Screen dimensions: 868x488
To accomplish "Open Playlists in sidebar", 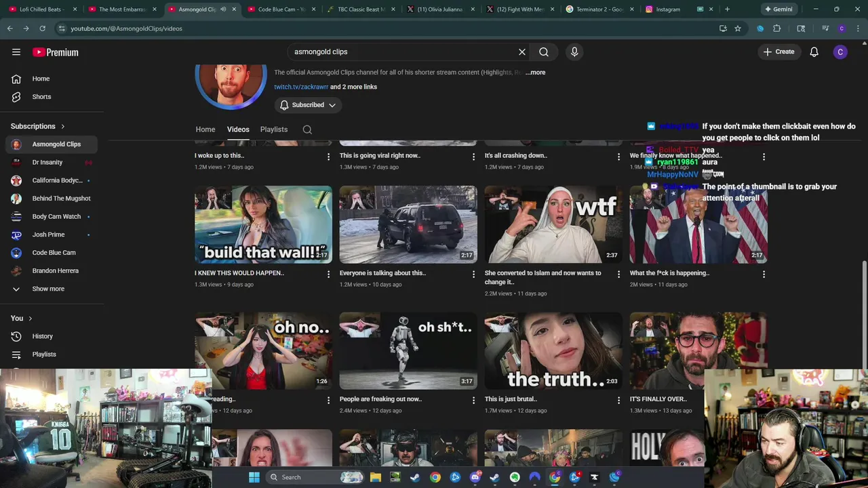I will coord(51,354).
